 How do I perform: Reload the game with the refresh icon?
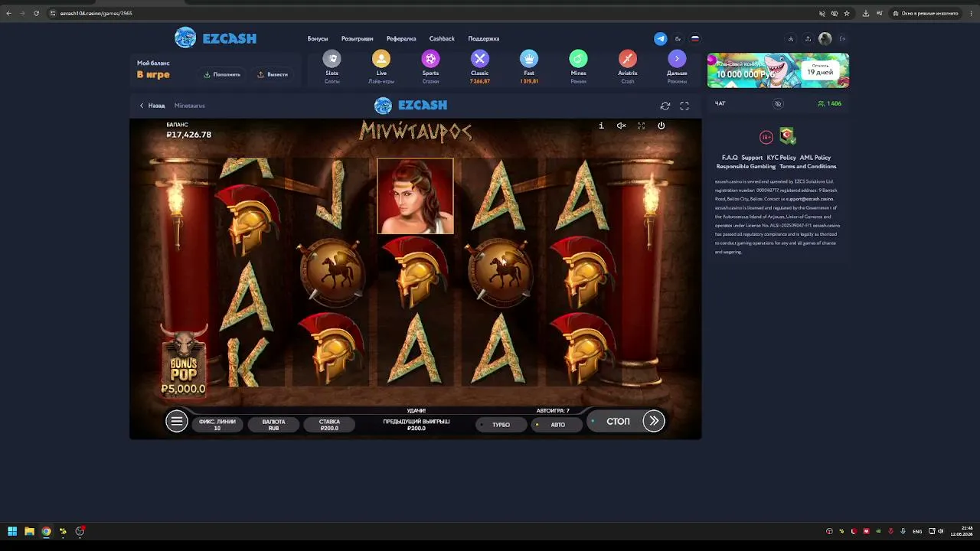tap(665, 106)
